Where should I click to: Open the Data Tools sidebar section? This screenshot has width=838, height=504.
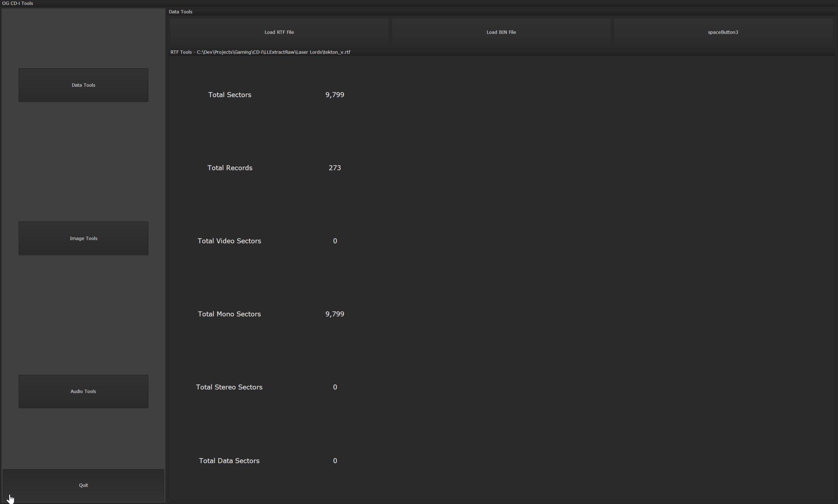click(83, 85)
